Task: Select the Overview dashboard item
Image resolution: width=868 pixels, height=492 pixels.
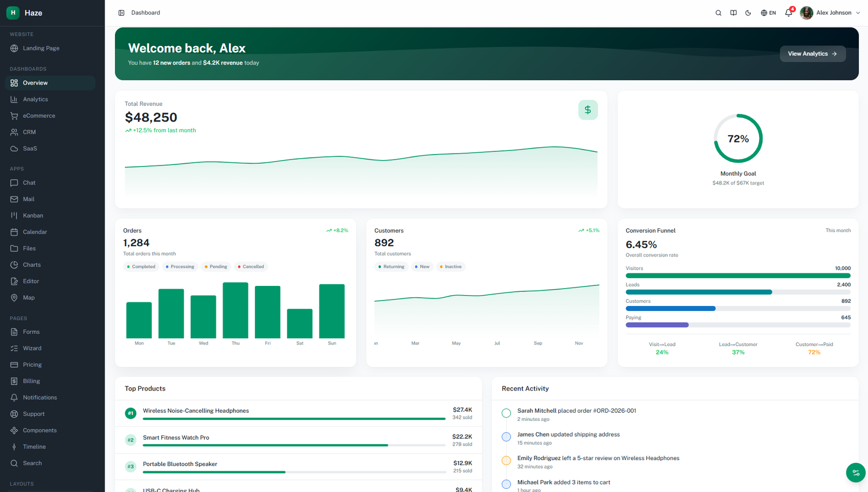Action: [x=50, y=83]
